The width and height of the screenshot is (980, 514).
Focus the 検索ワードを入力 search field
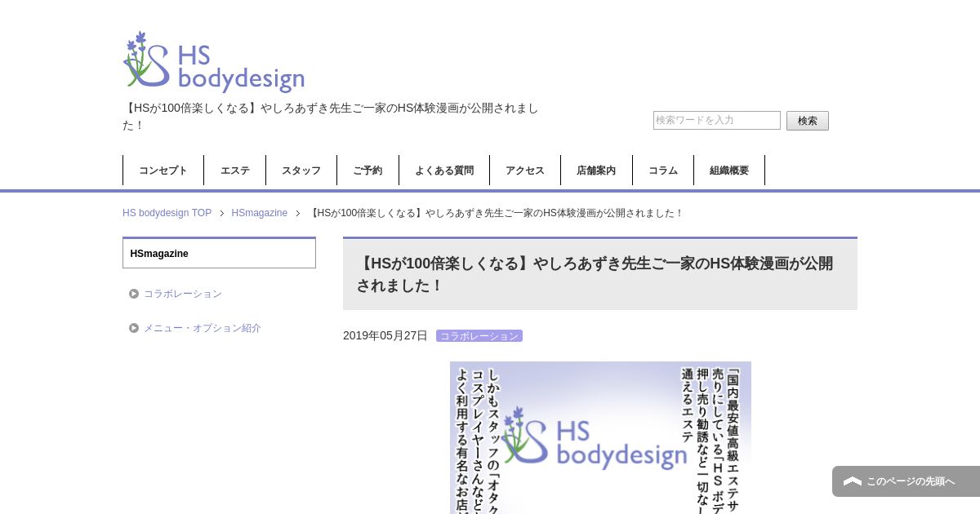717,120
